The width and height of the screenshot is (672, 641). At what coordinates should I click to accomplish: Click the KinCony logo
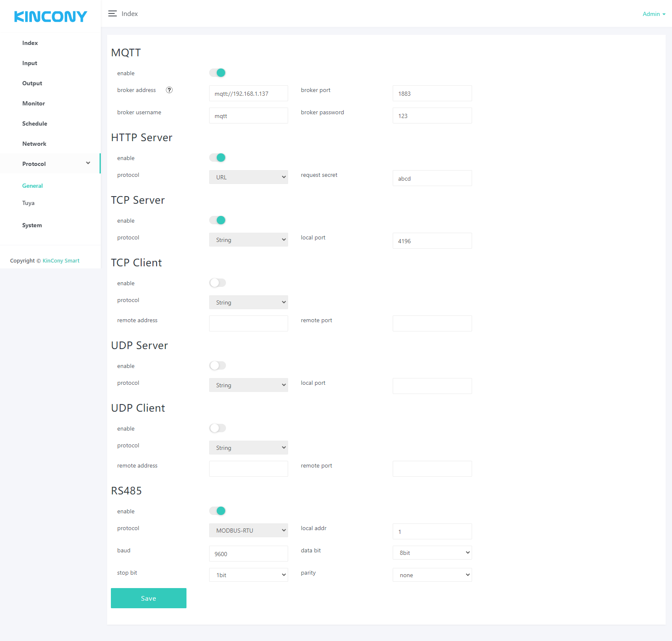click(x=50, y=16)
